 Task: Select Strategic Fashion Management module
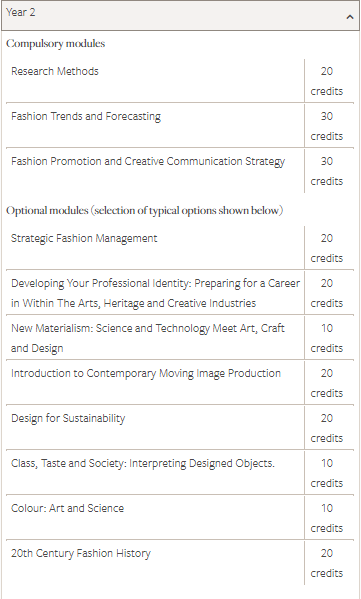(84, 238)
